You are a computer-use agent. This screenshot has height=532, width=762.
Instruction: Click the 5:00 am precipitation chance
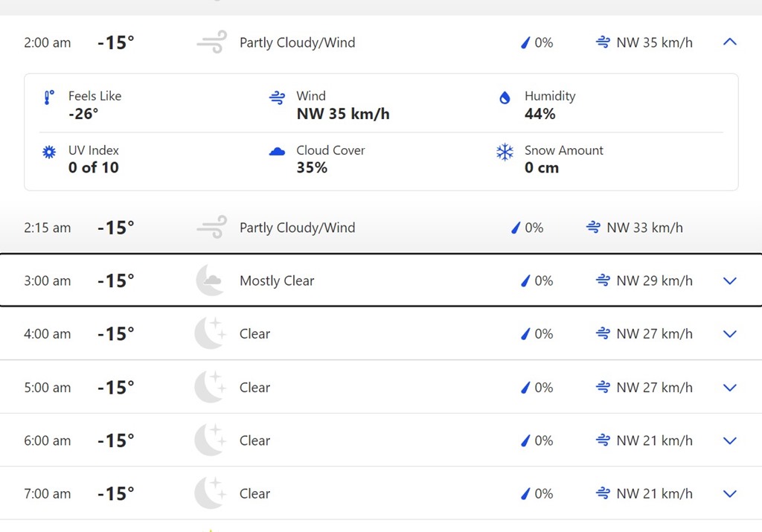(537, 388)
